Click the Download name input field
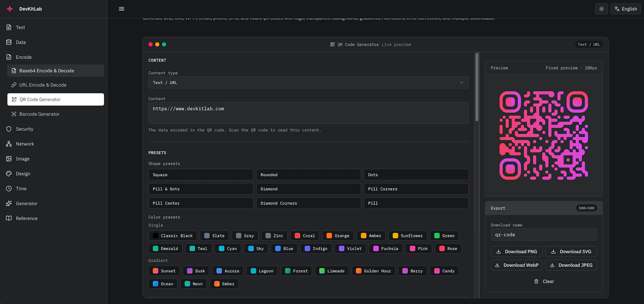 (x=544, y=235)
